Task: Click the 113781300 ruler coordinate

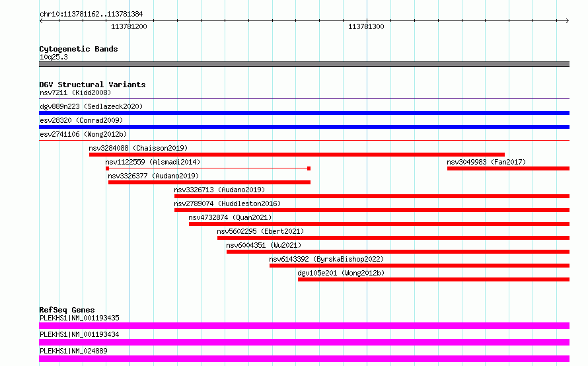Action: pos(366,26)
